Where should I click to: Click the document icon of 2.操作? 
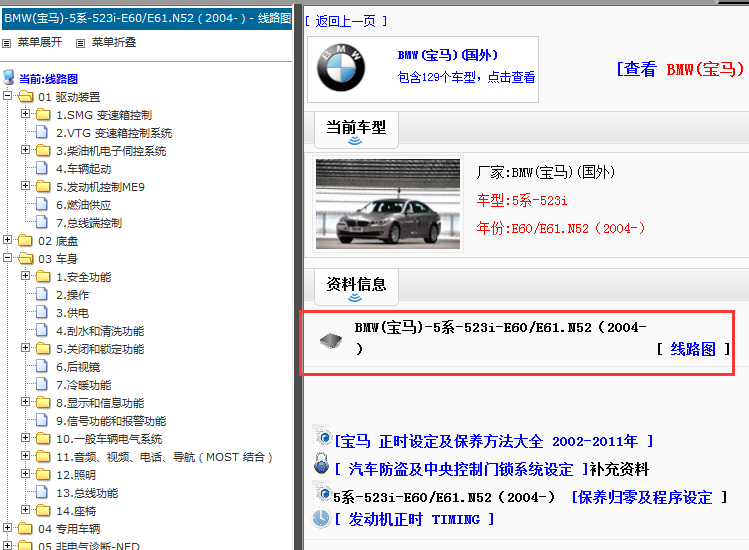pyautogui.click(x=42, y=294)
